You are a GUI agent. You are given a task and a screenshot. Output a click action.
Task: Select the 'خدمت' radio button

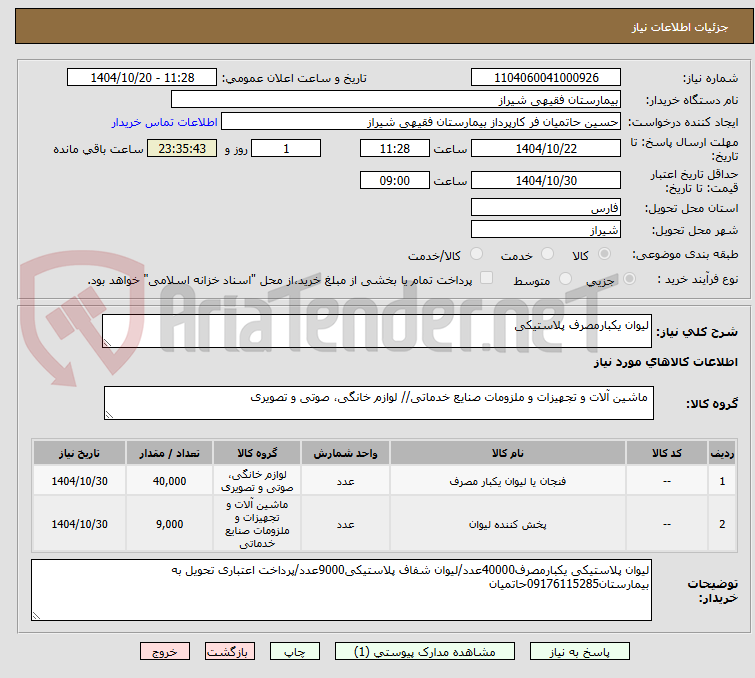pos(547,254)
